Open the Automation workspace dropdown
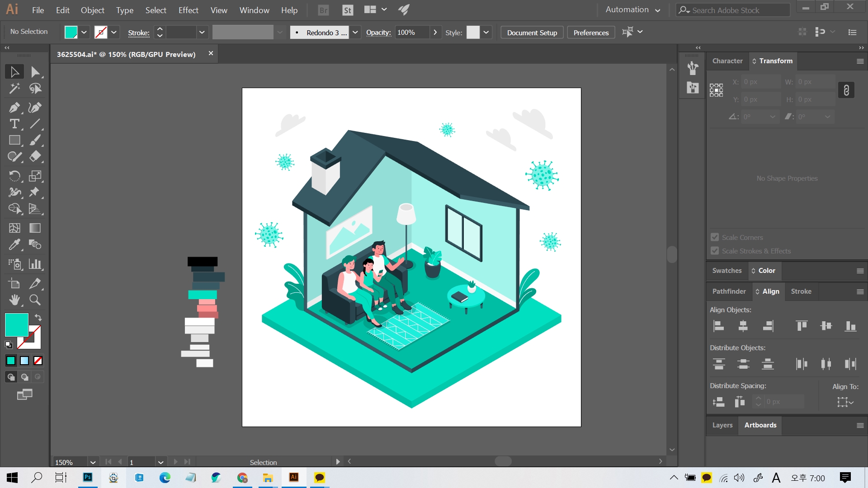This screenshot has height=488, width=868. click(x=632, y=9)
